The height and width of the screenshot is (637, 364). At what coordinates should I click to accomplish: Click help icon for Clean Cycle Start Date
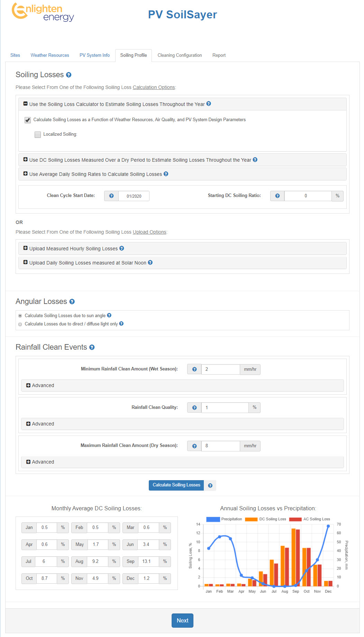[x=111, y=196]
